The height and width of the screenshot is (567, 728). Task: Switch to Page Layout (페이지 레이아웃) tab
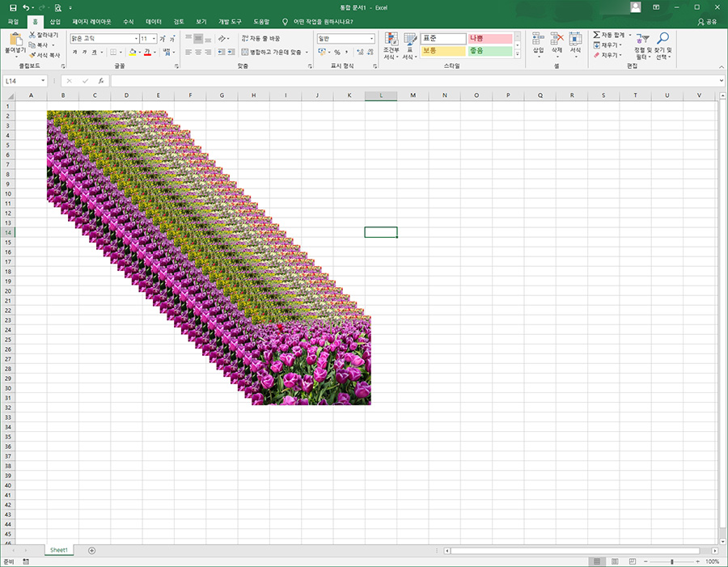(91, 21)
